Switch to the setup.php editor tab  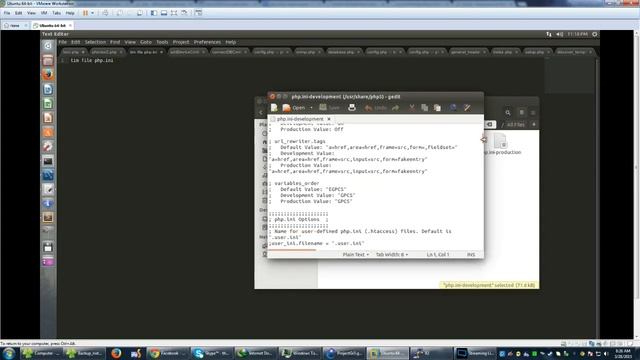(x=536, y=52)
